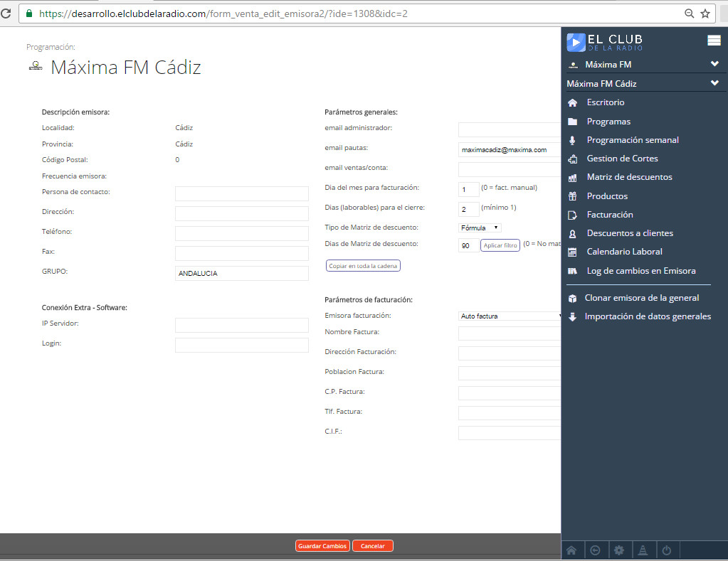Focus the Persona de contacto field

click(241, 193)
